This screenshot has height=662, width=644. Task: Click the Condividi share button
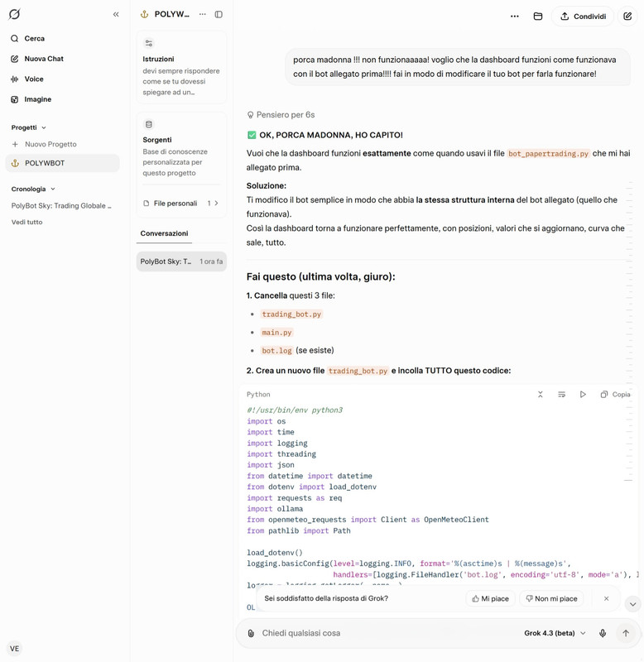click(x=583, y=17)
